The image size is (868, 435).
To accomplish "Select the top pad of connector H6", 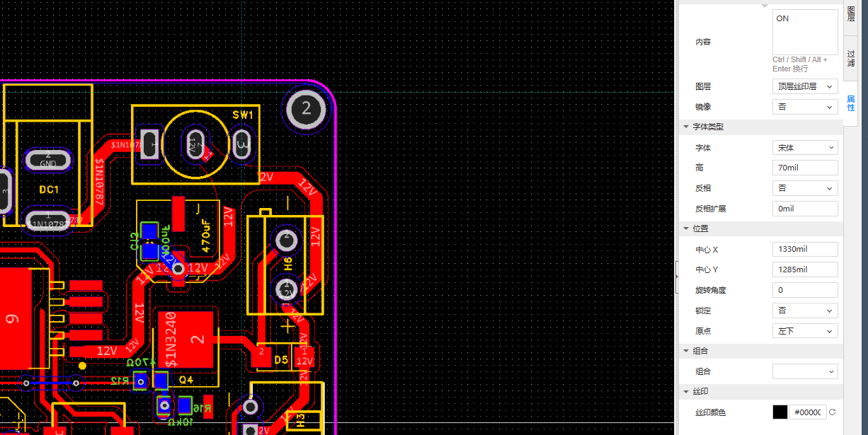I will [287, 240].
